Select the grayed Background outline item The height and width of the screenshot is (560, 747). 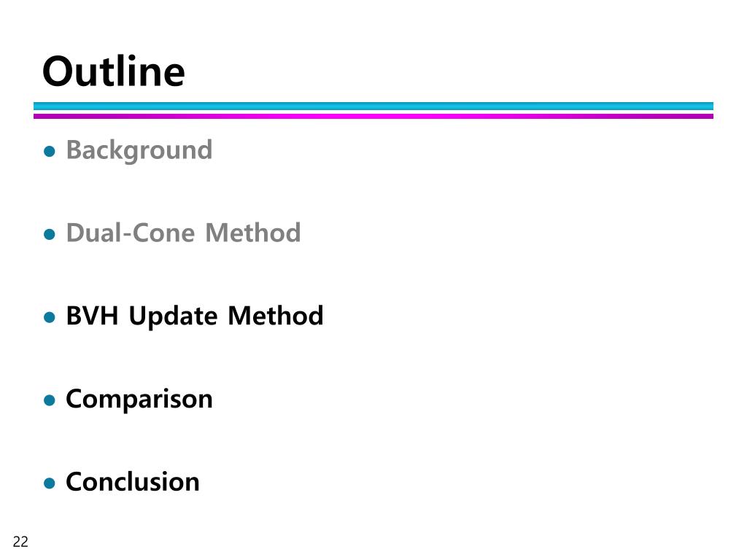tap(139, 150)
